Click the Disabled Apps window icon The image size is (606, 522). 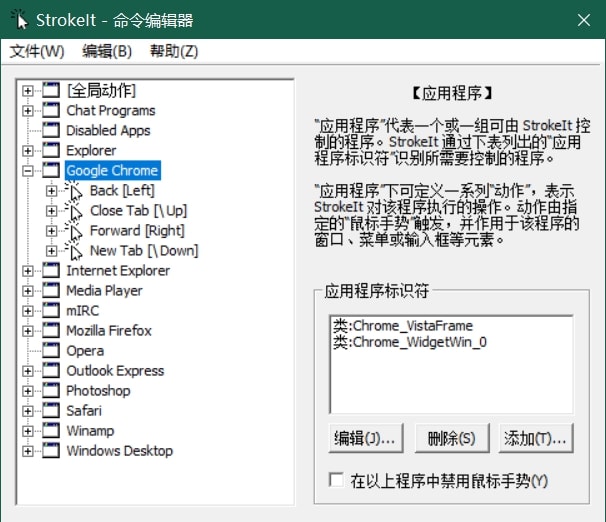51,130
